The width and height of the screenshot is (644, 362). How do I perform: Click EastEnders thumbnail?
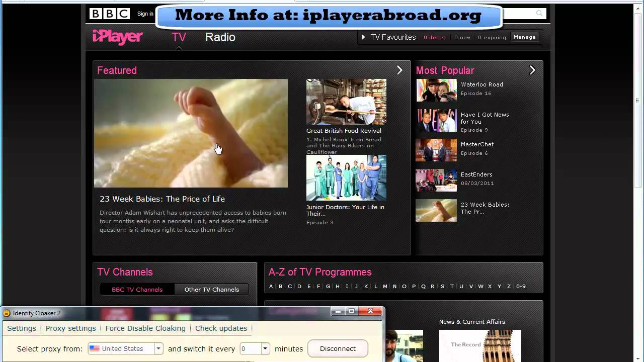[436, 180]
